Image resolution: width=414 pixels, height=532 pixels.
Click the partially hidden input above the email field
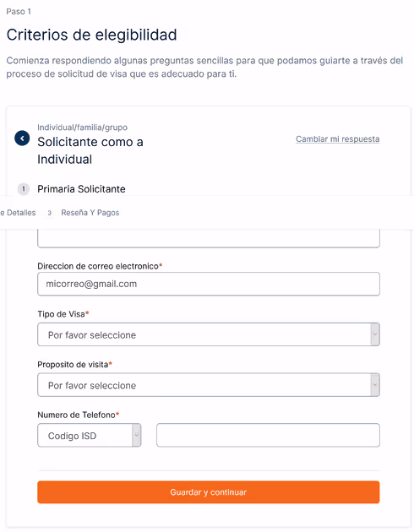pyautogui.click(x=209, y=238)
